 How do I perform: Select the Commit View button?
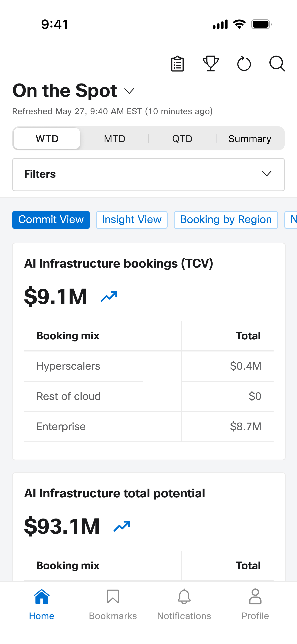[51, 220]
